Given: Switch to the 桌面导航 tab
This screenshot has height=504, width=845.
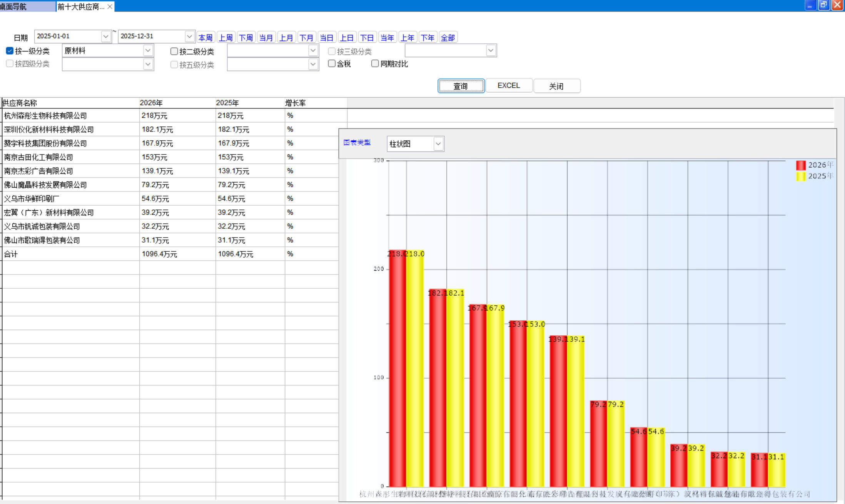Looking at the screenshot, I should 23,7.
